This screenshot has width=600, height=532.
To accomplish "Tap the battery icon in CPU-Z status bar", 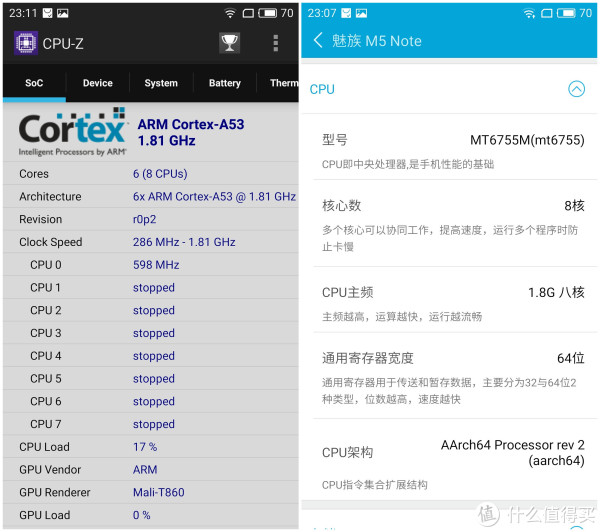I will [x=267, y=13].
